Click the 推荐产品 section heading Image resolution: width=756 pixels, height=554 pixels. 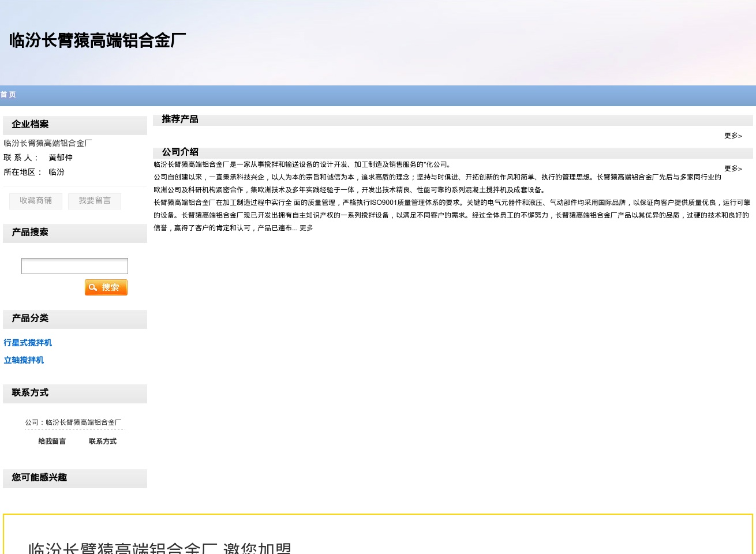(180, 119)
